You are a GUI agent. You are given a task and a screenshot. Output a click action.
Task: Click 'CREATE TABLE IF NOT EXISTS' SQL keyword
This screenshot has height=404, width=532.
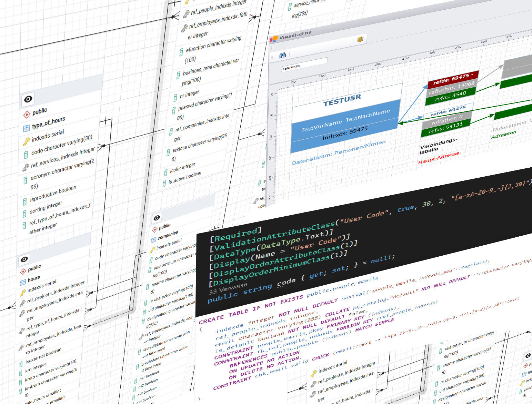[250, 310]
